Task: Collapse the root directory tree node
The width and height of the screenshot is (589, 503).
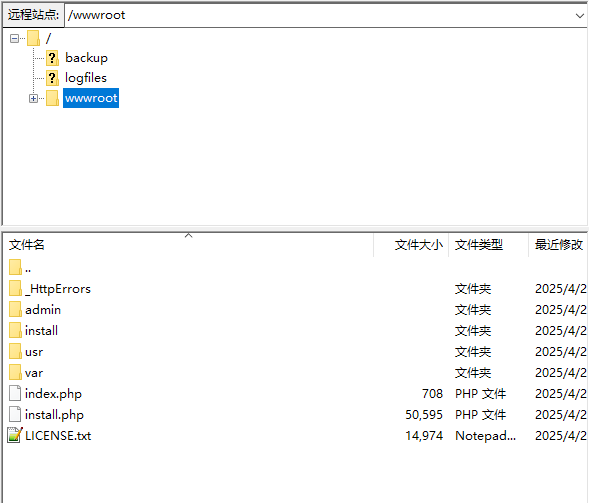Action: click(14, 38)
